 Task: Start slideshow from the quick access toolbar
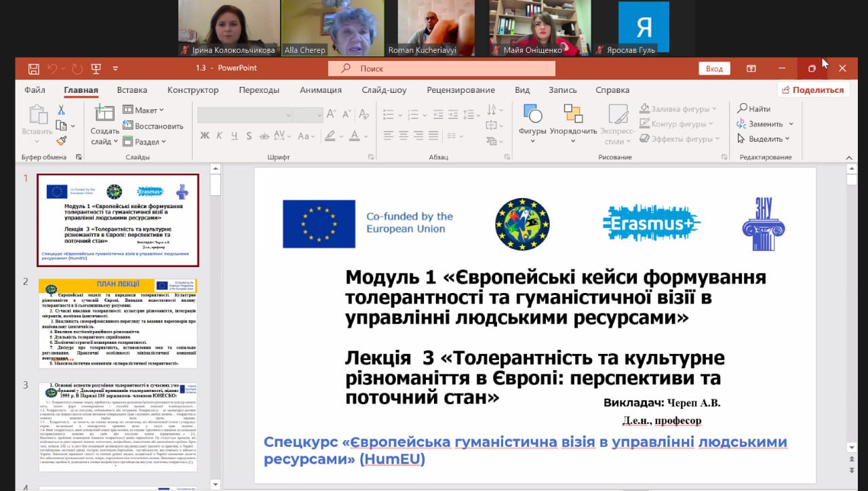coord(96,68)
